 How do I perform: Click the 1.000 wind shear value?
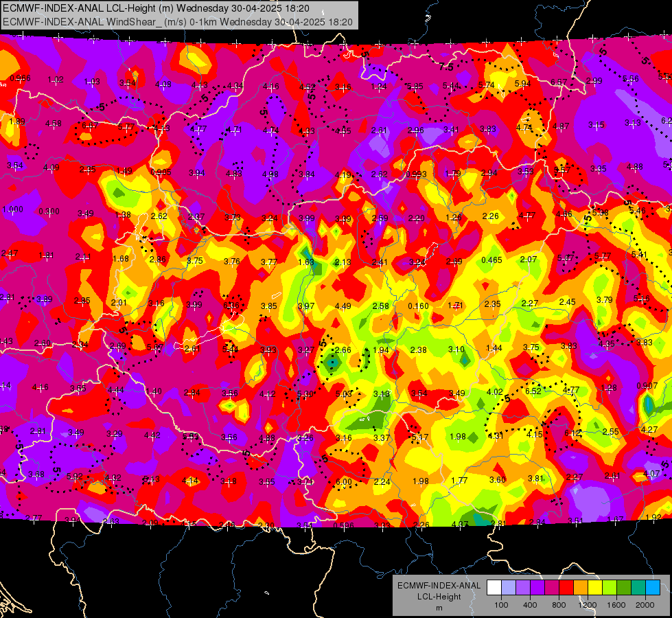click(13, 209)
